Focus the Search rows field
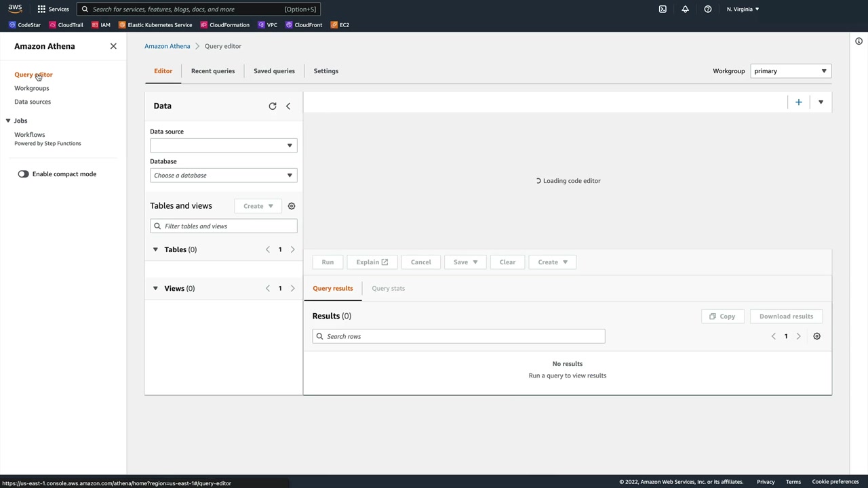Image resolution: width=868 pixels, height=488 pixels. pos(458,336)
